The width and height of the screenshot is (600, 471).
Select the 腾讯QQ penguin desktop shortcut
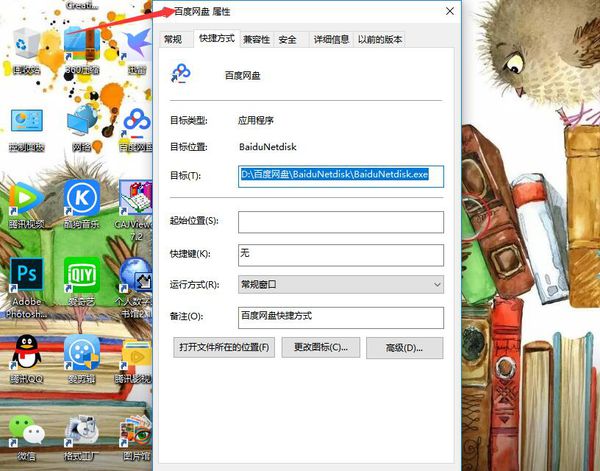tap(26, 359)
